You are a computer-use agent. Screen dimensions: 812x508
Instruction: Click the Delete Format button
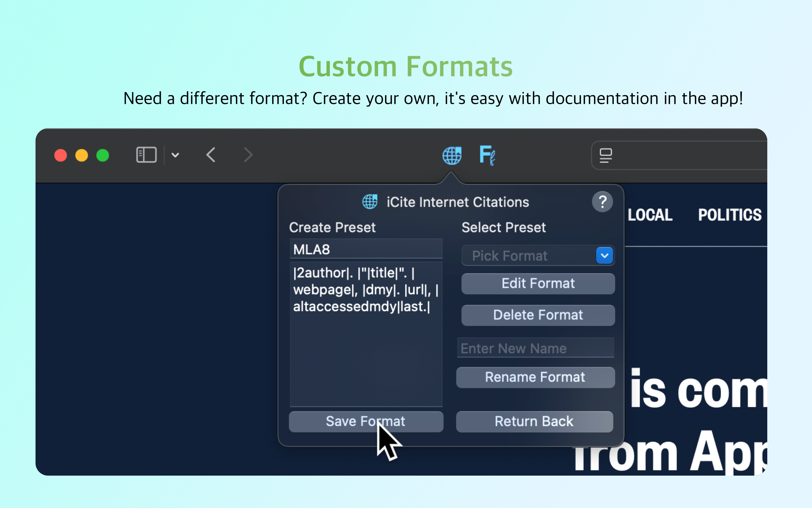point(538,315)
